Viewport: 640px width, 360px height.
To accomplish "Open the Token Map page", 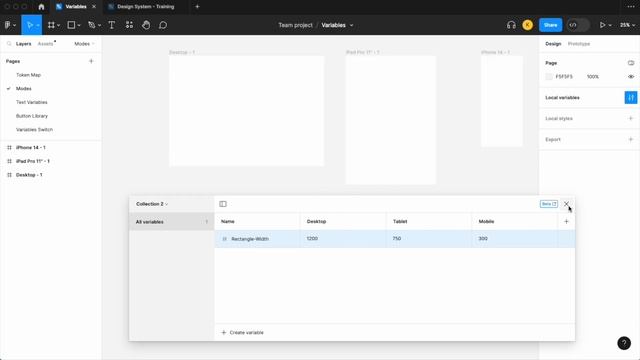I will click(29, 75).
